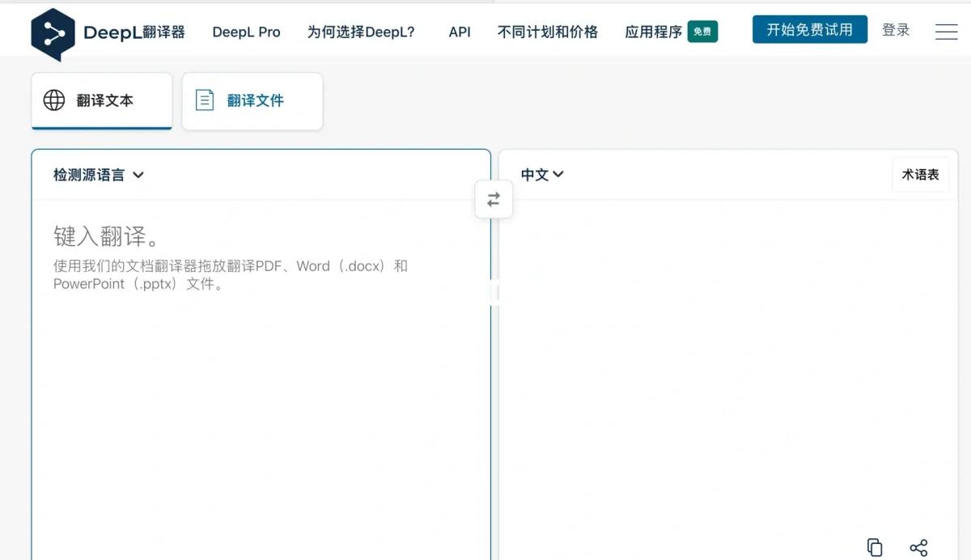Click the 免费 badge next to 应用程序
The image size is (971, 560).
click(702, 32)
